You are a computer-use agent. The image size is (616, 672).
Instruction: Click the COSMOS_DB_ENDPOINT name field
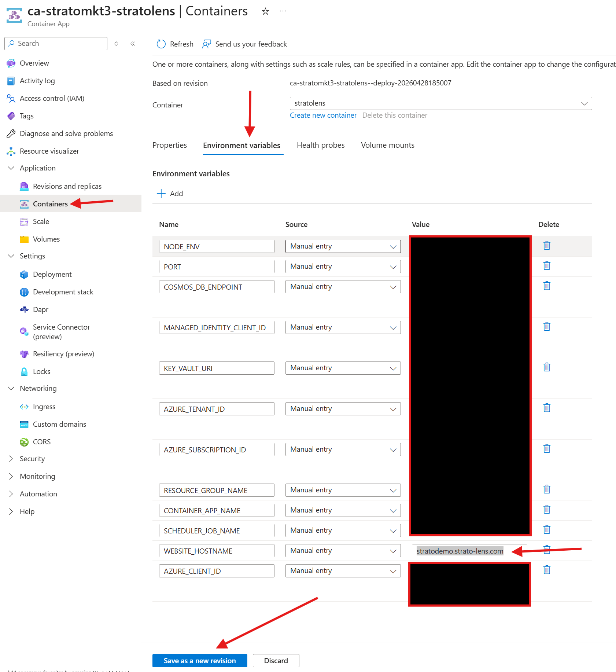tap(217, 287)
